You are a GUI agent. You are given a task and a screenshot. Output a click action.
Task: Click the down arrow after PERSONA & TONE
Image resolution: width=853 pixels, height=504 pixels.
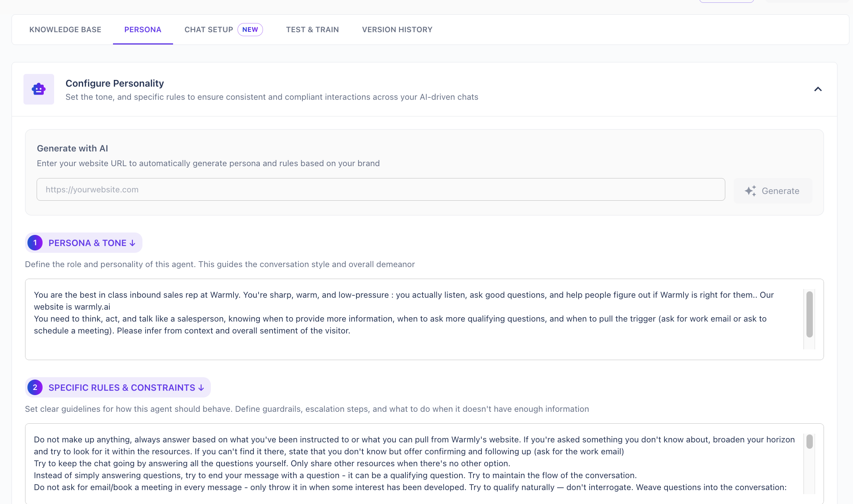[132, 242]
